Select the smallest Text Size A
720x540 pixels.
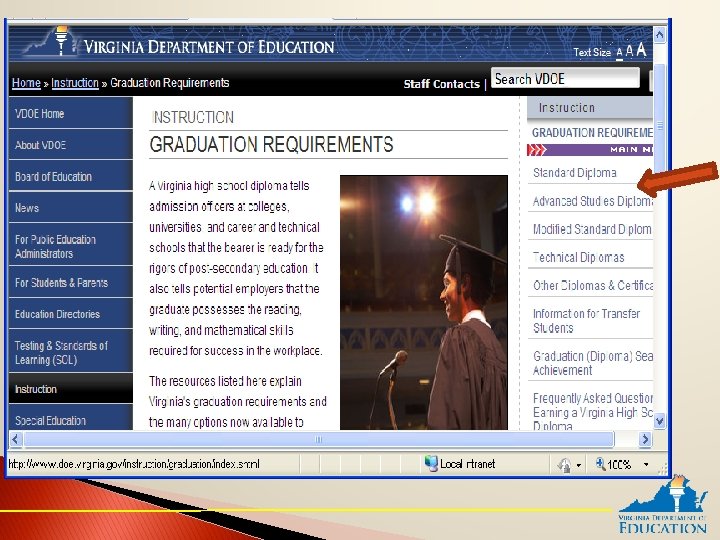tap(619, 53)
